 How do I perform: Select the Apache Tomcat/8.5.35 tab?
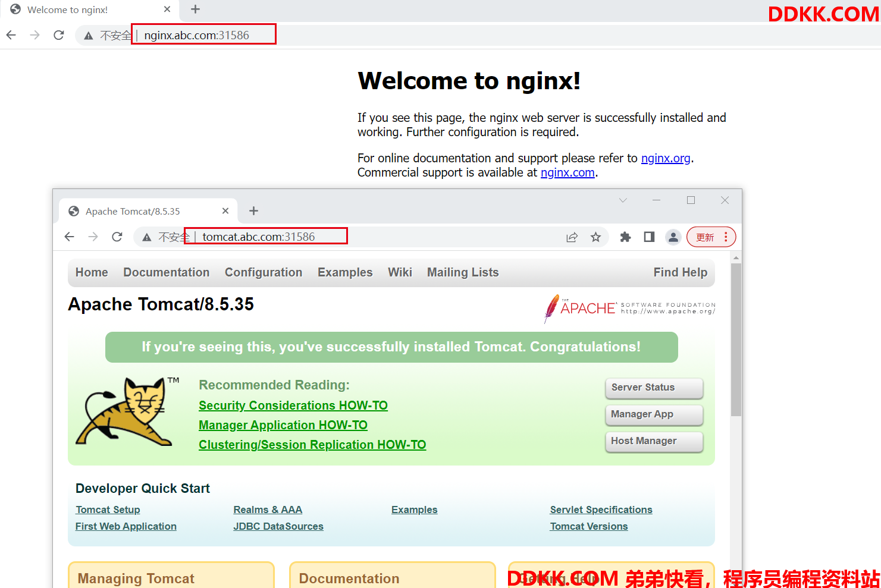click(148, 211)
